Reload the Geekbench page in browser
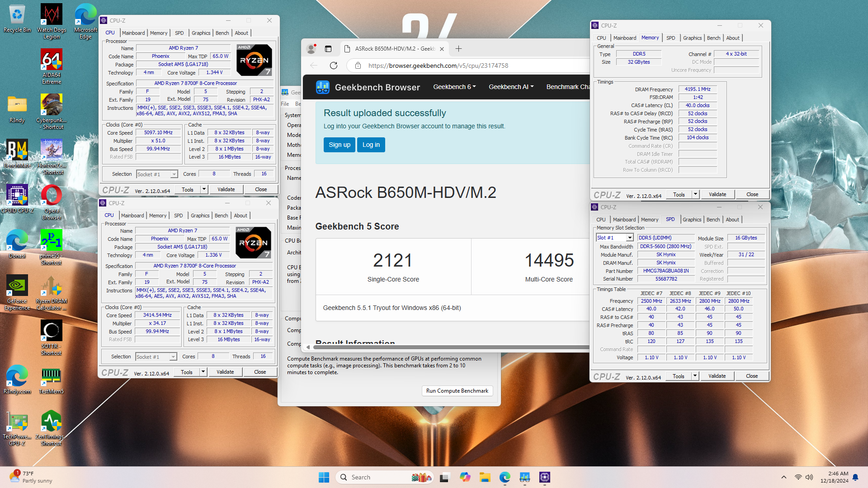Image resolution: width=868 pixels, height=488 pixels. tap(334, 66)
